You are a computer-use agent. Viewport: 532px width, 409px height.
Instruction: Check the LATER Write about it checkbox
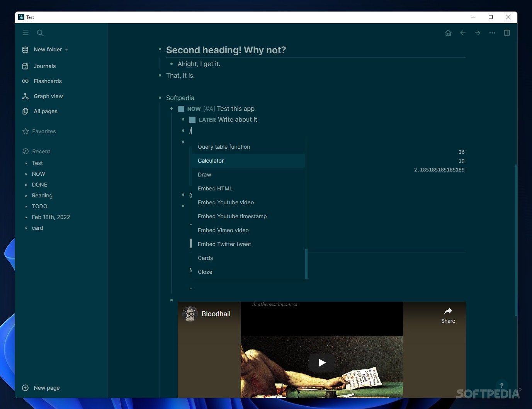point(192,120)
